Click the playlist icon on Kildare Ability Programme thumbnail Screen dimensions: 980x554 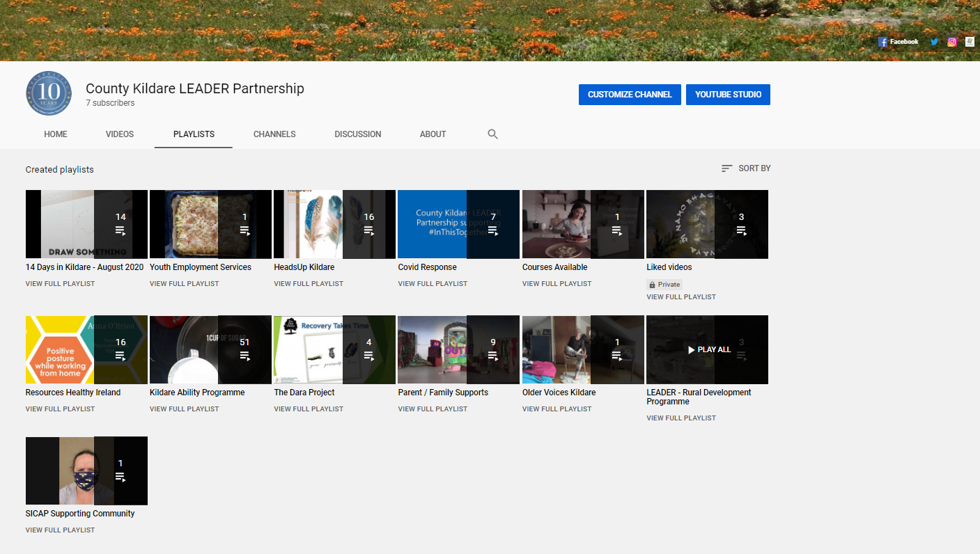tap(244, 356)
